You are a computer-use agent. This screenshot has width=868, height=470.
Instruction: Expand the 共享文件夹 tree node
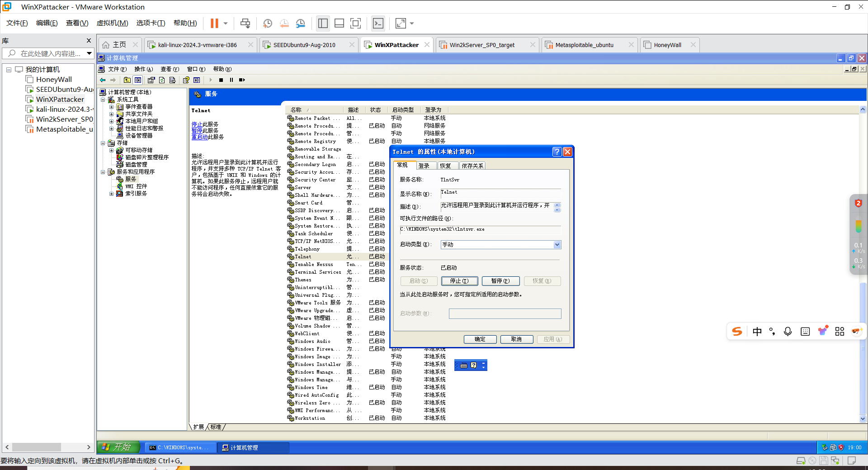pos(111,114)
